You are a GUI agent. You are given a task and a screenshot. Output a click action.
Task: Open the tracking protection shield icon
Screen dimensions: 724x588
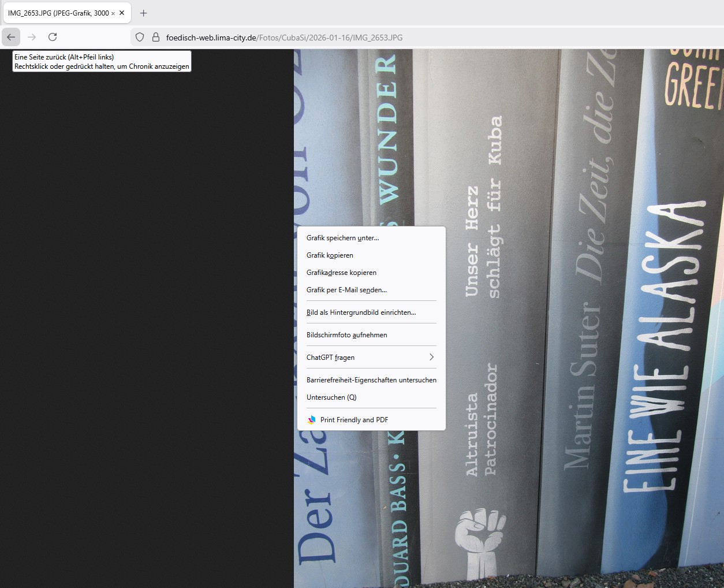140,38
